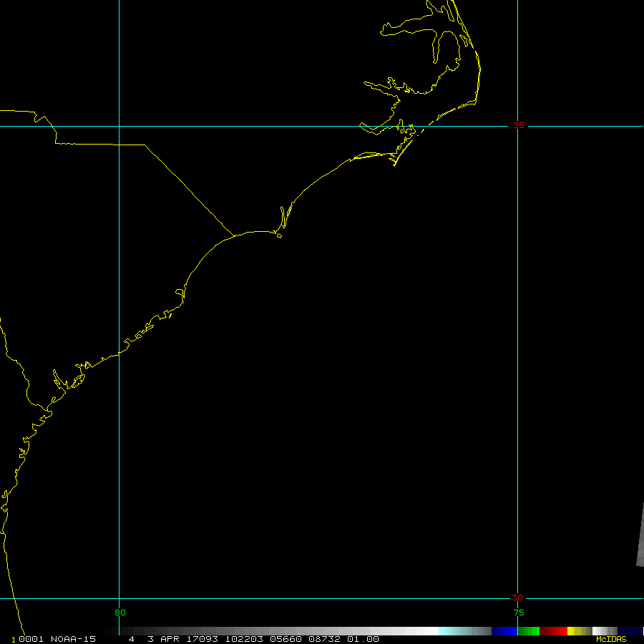Click the 08732 value in status line
Viewport: 644px width, 644px height.
324,639
